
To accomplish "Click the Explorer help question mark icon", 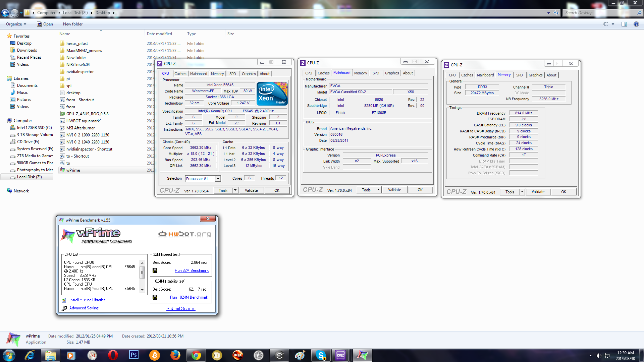I will pos(636,24).
